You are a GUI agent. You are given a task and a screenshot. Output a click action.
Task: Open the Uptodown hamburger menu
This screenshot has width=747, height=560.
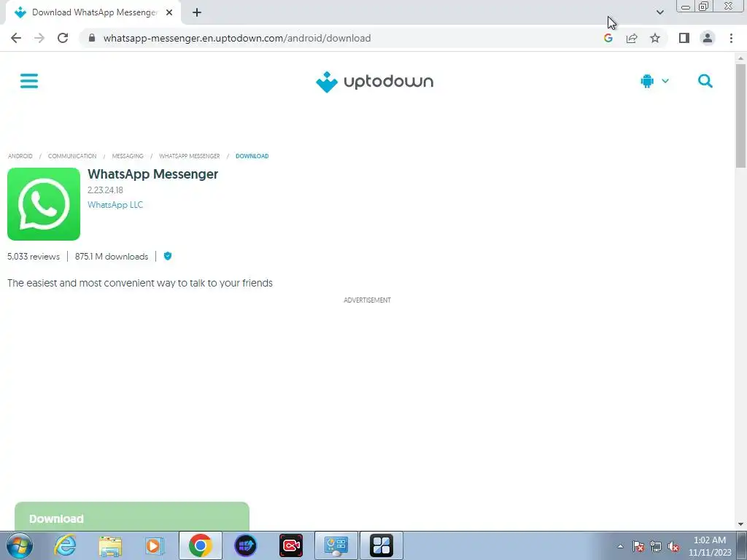29,81
